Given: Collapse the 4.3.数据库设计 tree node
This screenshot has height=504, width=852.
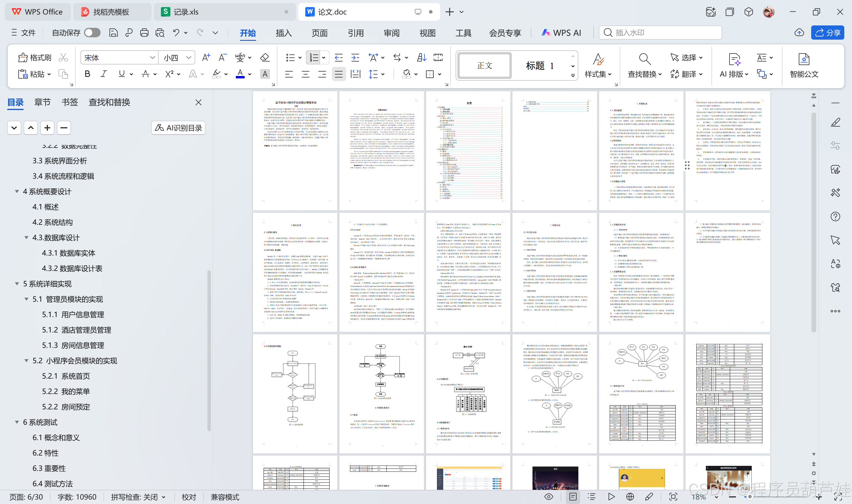Looking at the screenshot, I should pyautogui.click(x=26, y=238).
